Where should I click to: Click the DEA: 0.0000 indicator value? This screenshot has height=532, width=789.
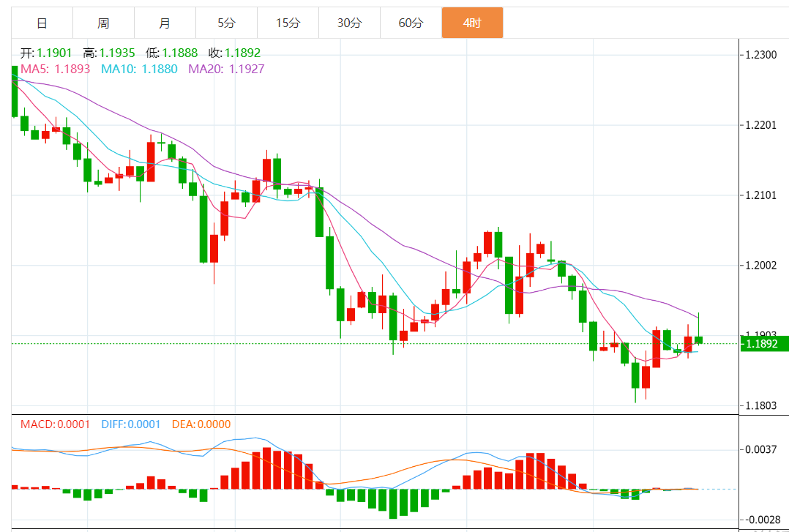201,424
